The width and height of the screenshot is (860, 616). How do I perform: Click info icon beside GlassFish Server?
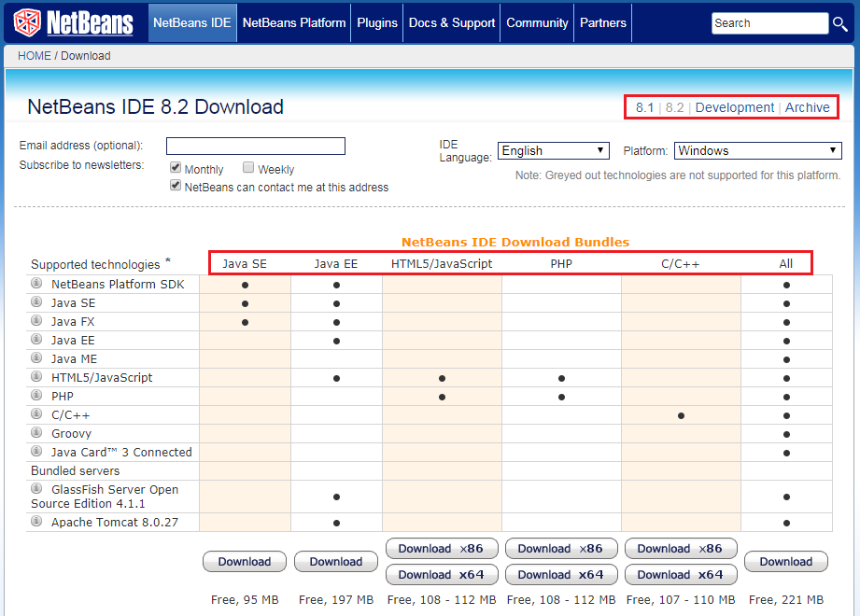[37, 489]
